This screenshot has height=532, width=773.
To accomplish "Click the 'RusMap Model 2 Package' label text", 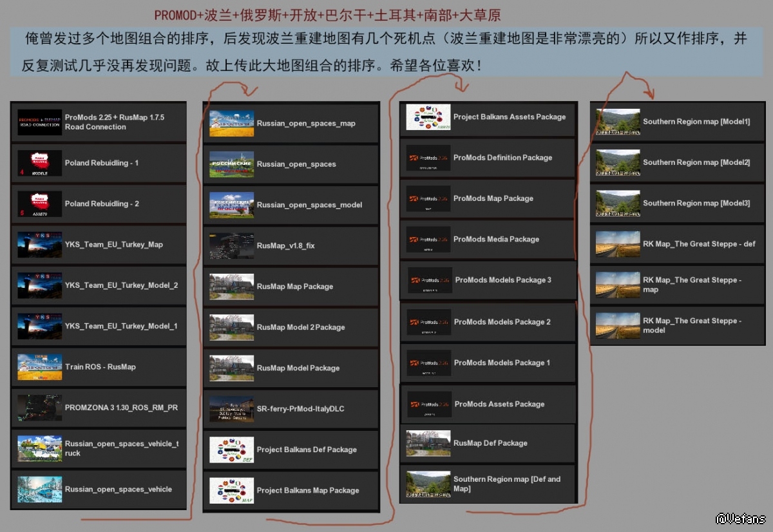I will [x=301, y=327].
